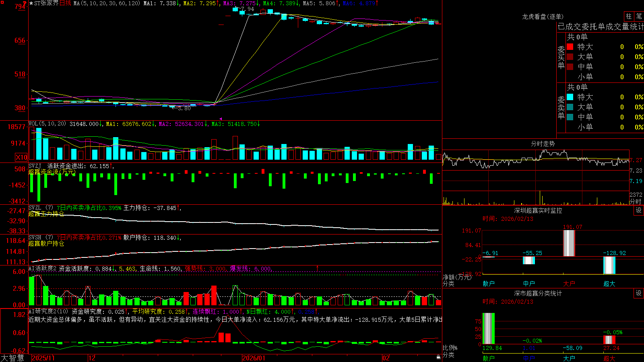Click the AI研究度2(10) indicator name
This screenshot has height=362, width=644.
click(x=48, y=311)
